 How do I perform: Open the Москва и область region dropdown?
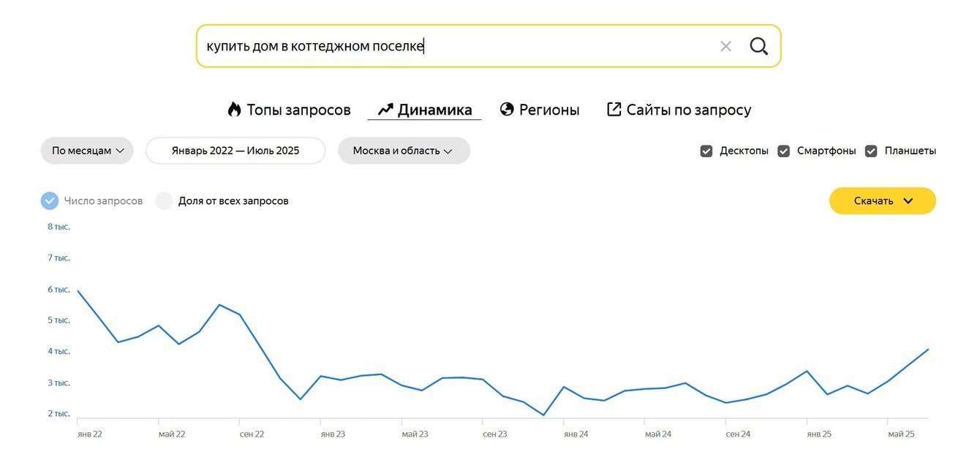403,151
